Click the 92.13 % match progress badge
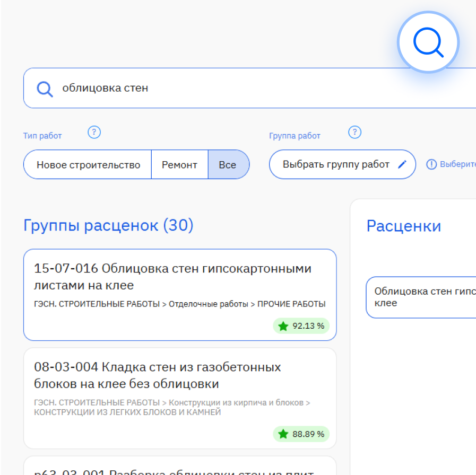The height and width of the screenshot is (475, 476). coord(301,326)
